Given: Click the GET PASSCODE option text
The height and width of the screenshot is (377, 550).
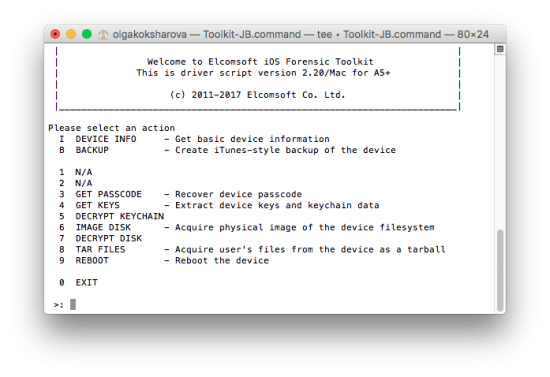Looking at the screenshot, I should click(108, 194).
